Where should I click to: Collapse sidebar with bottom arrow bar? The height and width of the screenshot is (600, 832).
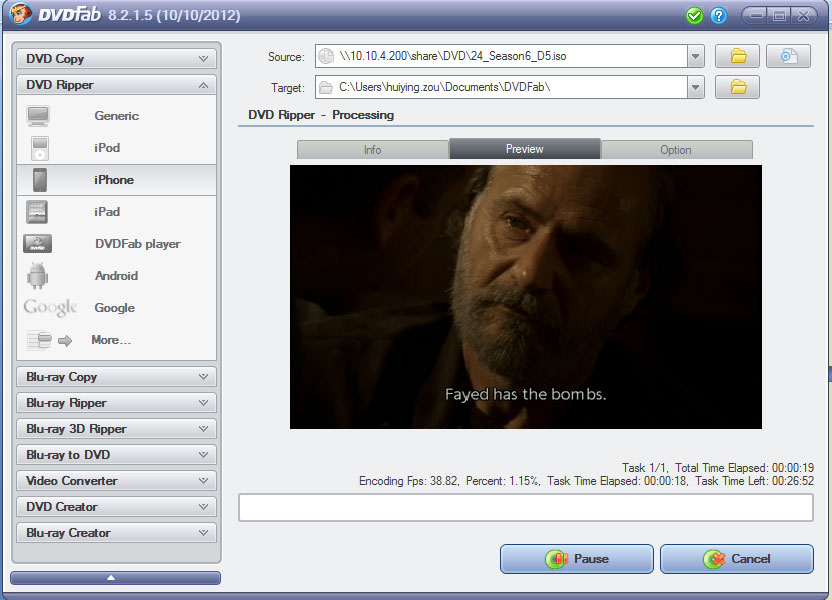pos(115,578)
